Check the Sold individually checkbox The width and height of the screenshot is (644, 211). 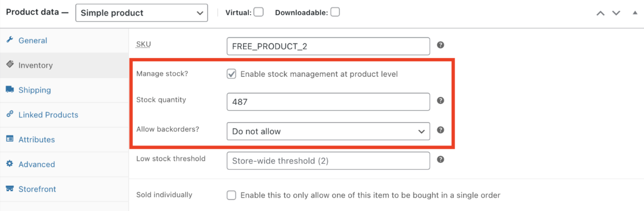coord(231,195)
